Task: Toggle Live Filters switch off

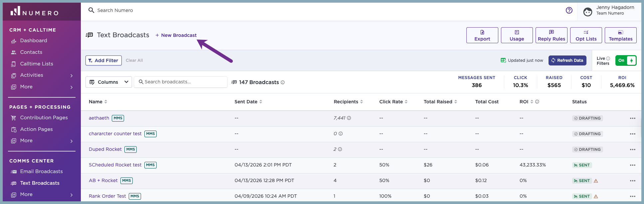Action: click(626, 60)
